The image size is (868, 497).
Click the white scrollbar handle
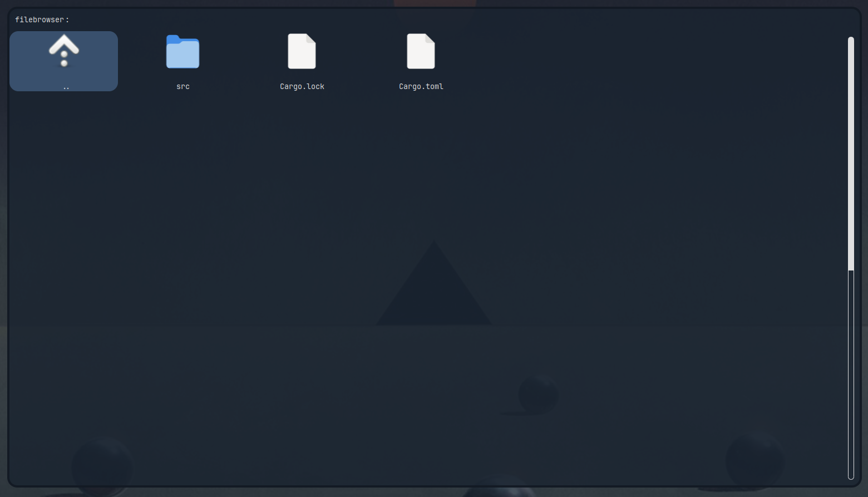(851, 153)
